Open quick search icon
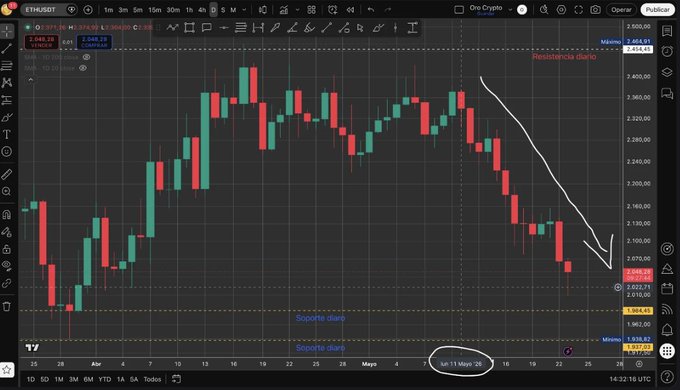The width and height of the screenshot is (680, 390). coord(544,10)
